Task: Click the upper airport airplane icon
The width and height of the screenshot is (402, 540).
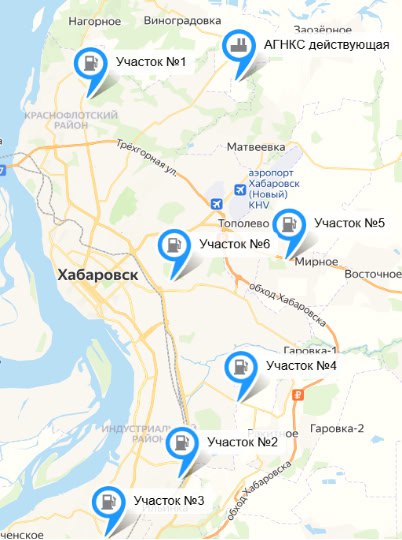Action: (240, 189)
